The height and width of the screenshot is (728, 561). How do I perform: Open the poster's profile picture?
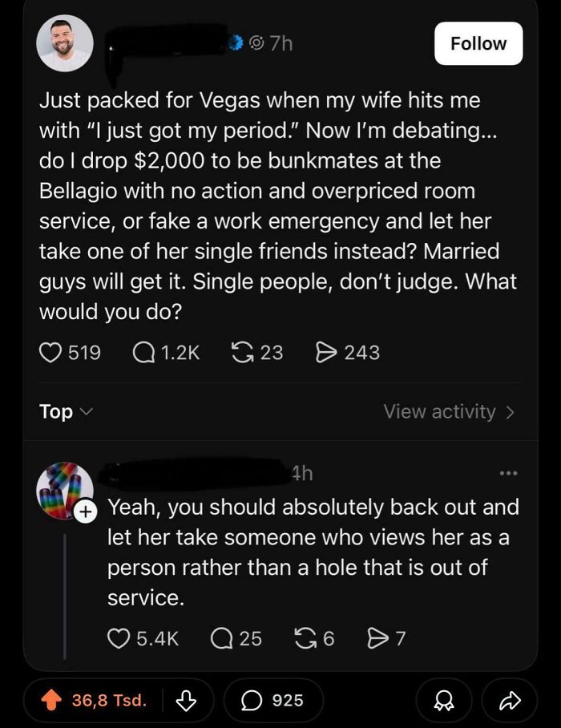click(65, 43)
